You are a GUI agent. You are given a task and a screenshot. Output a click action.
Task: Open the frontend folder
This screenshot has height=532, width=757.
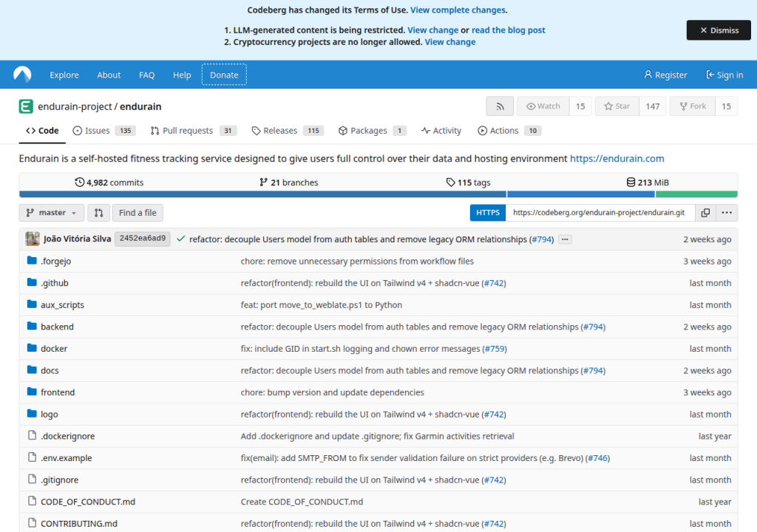58,392
